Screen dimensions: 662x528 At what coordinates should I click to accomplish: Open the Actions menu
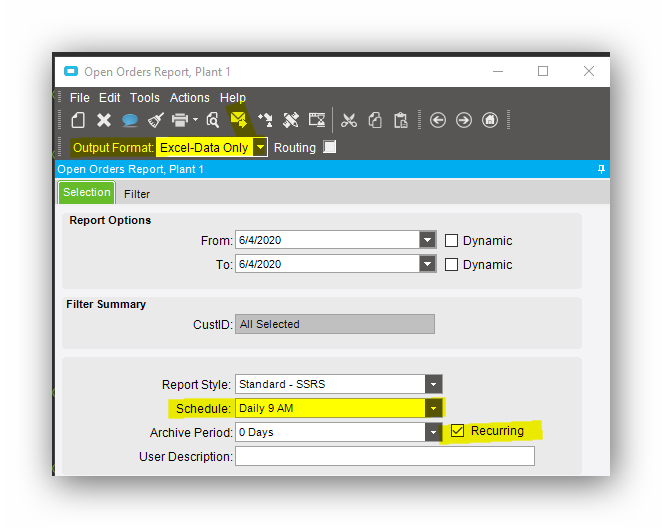(190, 98)
